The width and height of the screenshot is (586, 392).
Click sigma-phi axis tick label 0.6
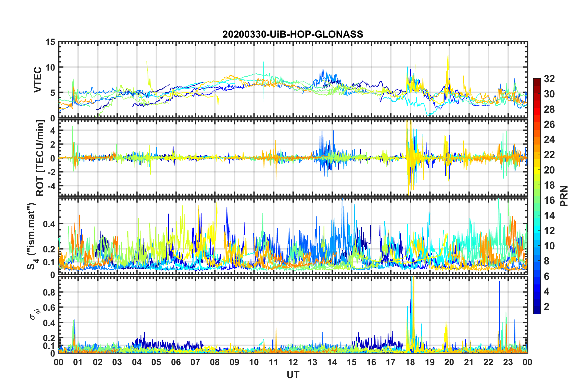pyautogui.click(x=49, y=308)
